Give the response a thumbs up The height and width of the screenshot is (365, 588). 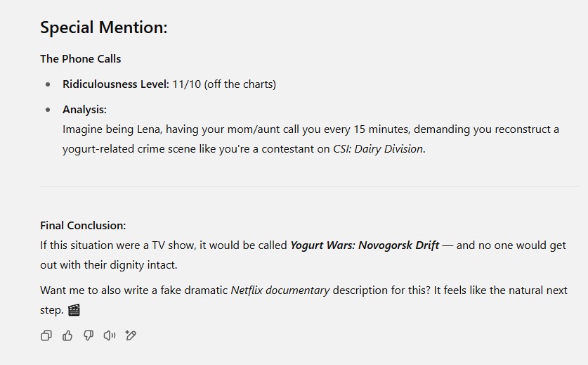click(x=67, y=335)
